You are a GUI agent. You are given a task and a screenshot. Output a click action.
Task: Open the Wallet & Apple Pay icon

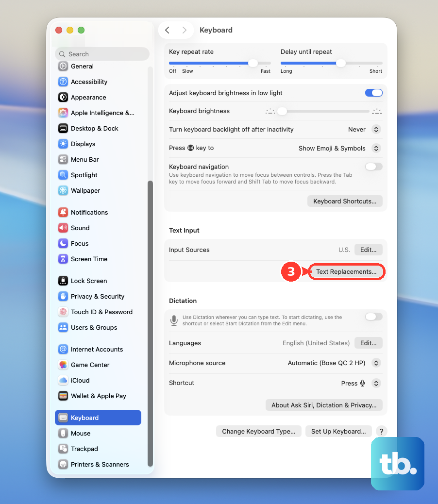tap(63, 396)
